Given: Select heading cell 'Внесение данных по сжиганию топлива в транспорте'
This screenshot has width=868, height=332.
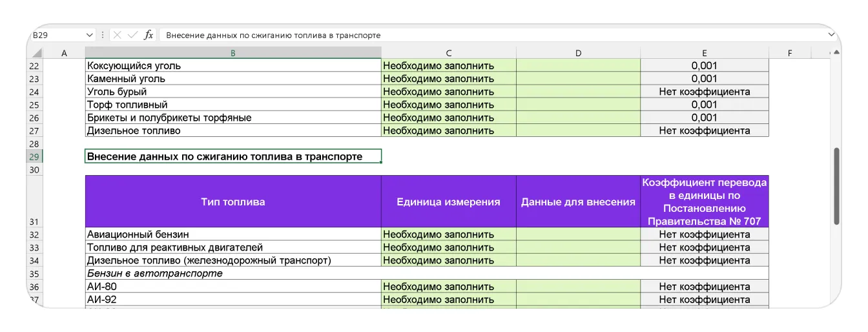Looking at the screenshot, I should pos(233,157).
